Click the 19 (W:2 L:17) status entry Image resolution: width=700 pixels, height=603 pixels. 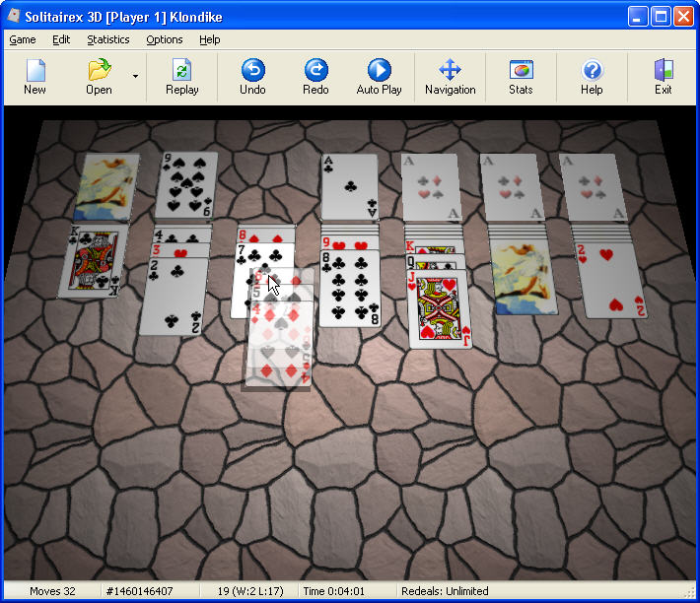250,591
